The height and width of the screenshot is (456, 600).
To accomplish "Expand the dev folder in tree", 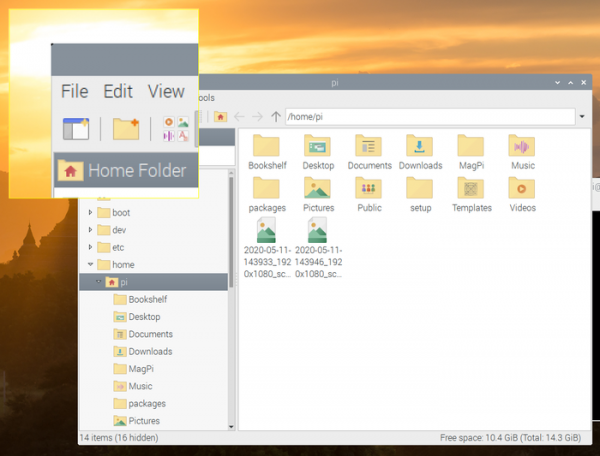I will 91,230.
